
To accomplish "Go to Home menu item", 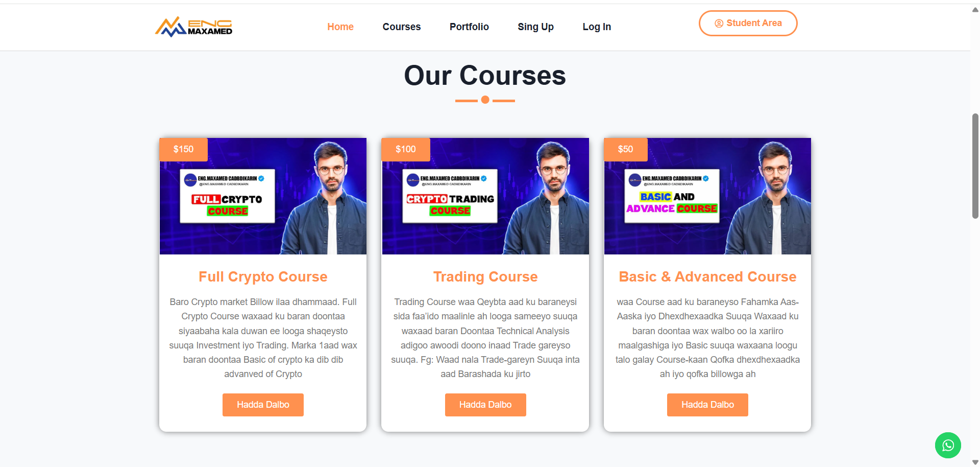I will (340, 27).
